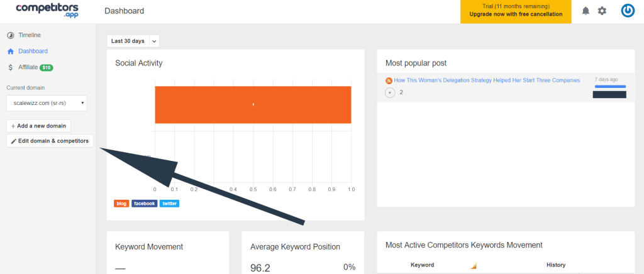Toggle the blog legend filter

121,204
